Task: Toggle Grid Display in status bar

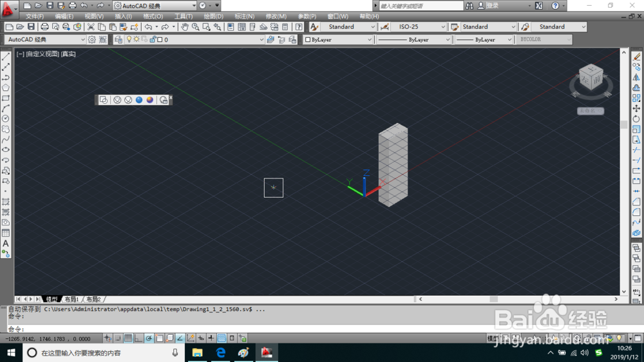Action: 128,338
